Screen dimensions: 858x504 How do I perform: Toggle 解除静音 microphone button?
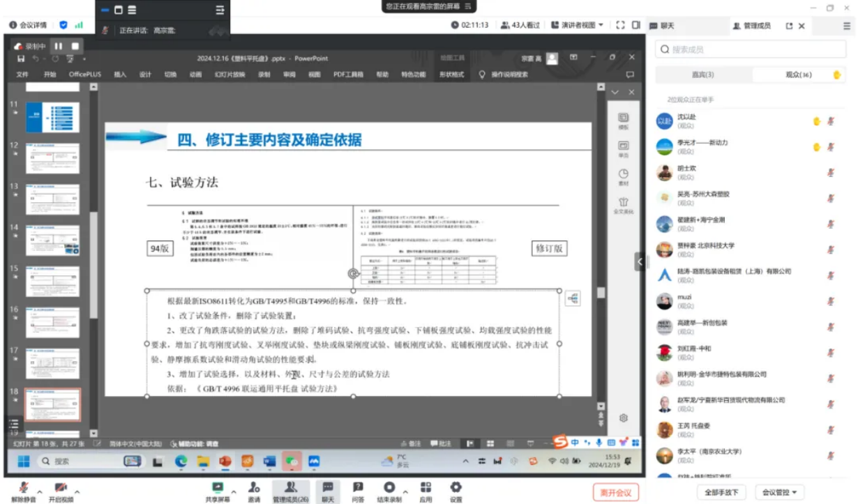point(24,487)
